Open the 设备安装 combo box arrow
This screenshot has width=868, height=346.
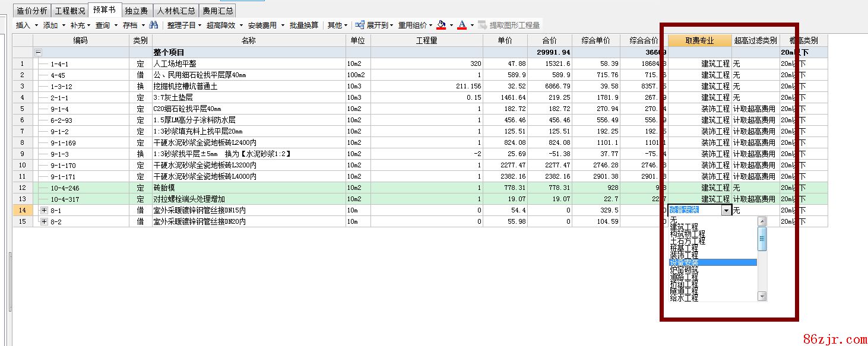(x=726, y=210)
